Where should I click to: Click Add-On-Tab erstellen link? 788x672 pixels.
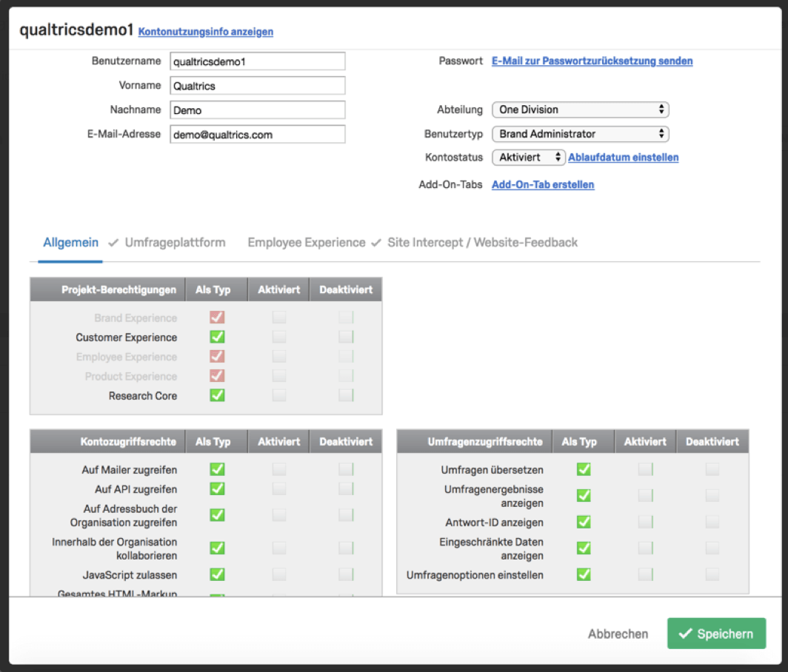click(x=543, y=184)
